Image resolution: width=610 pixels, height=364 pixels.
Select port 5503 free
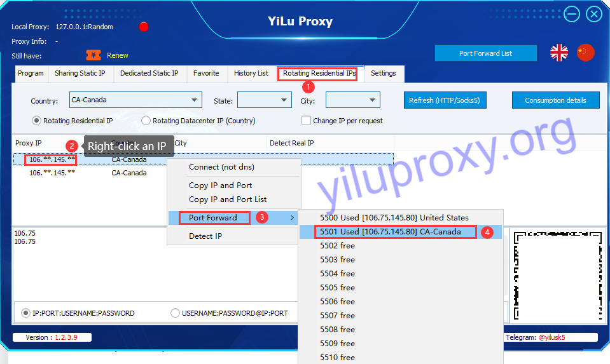[x=401, y=260]
